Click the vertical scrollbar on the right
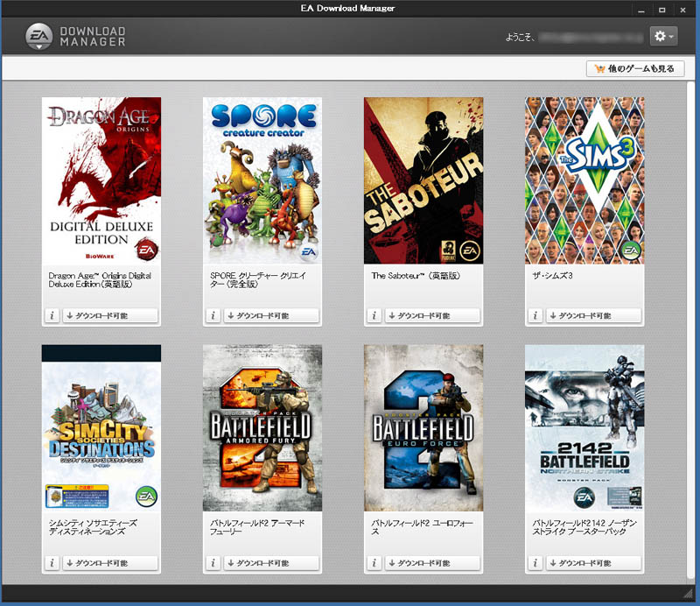 [690, 330]
